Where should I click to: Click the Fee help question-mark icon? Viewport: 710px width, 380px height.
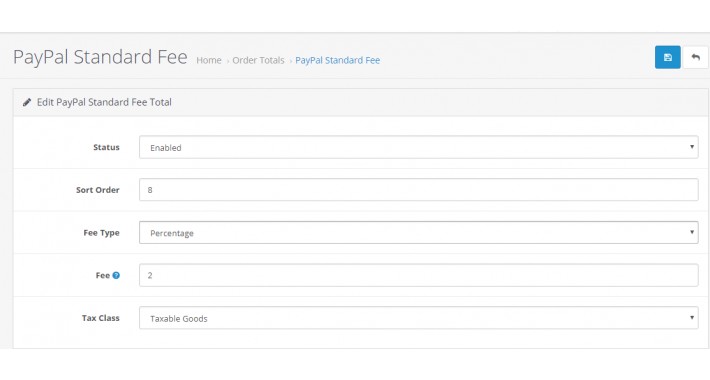(x=116, y=275)
